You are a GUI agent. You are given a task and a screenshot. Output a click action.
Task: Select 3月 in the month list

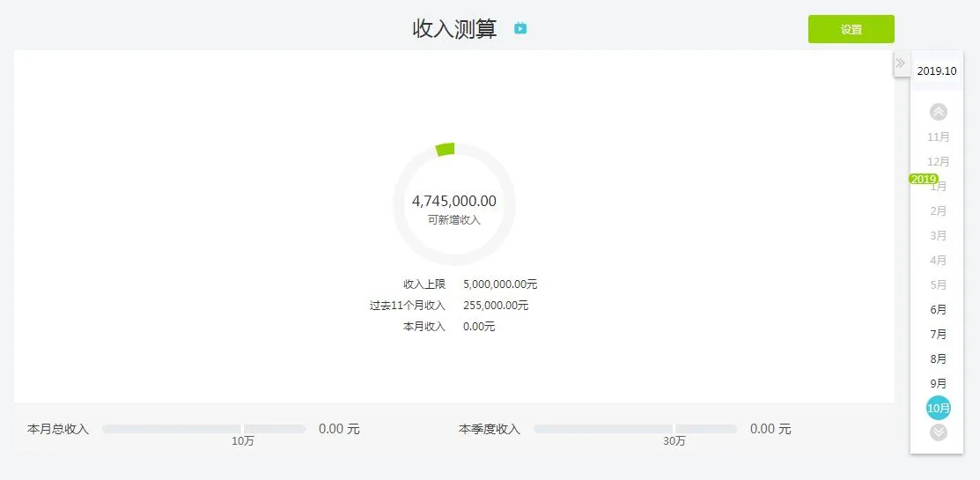[938, 236]
